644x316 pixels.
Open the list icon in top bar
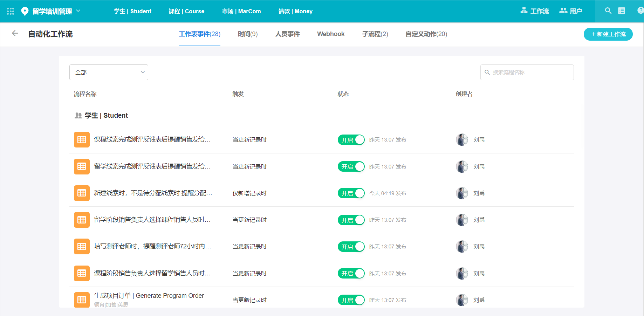621,11
